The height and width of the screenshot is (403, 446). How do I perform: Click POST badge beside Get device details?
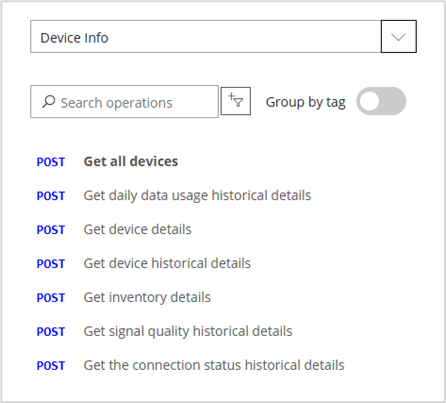[51, 230]
